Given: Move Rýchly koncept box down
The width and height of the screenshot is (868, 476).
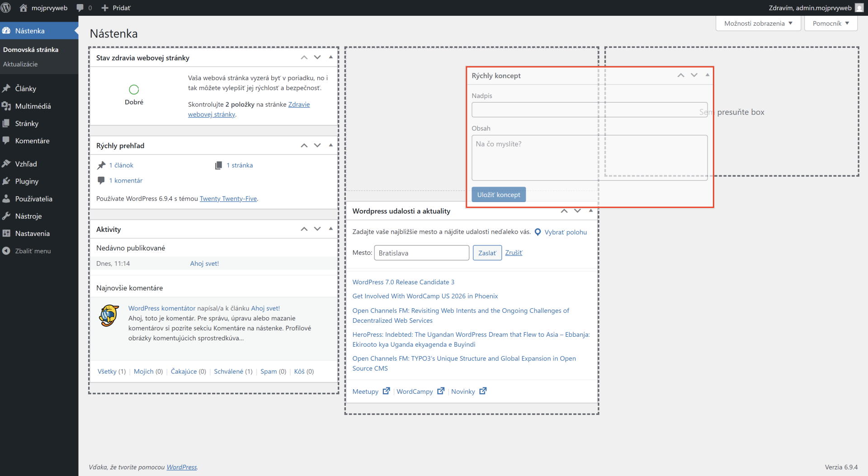Looking at the screenshot, I should click(694, 75).
